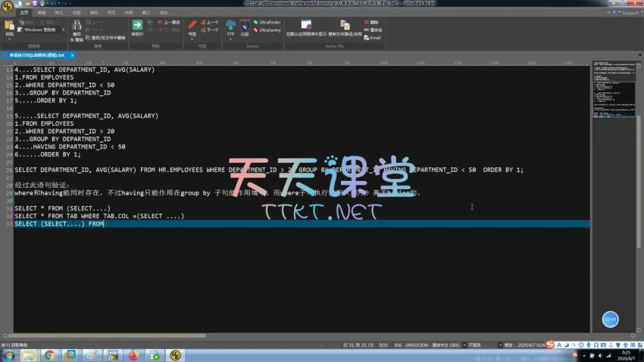Screen dimensions: 644x362
Task: Click Copy file path/name button
Action: click(x=345, y=27)
